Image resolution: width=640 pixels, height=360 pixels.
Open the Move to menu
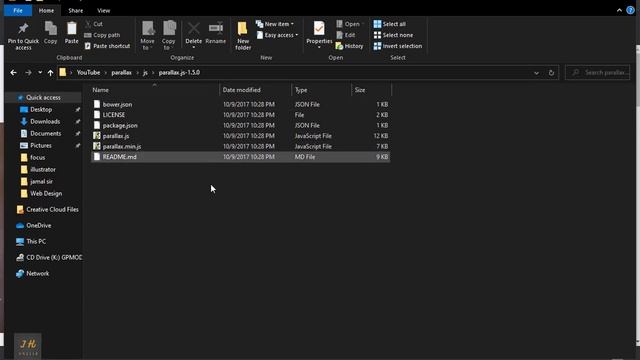147,36
